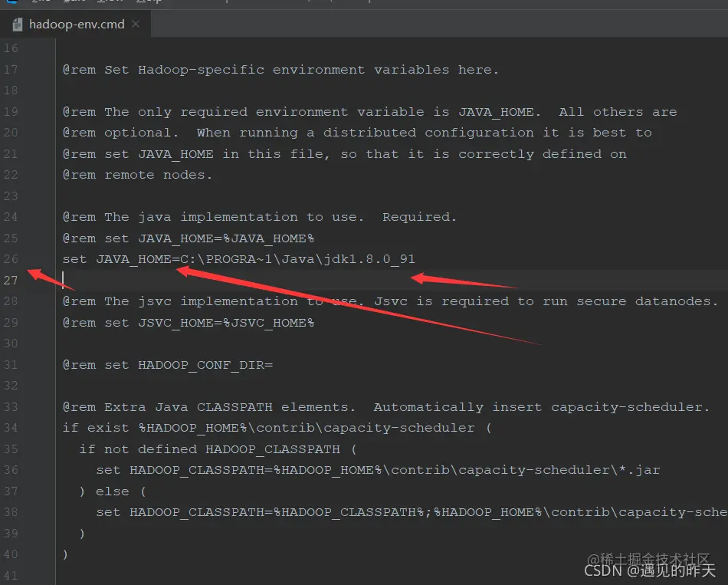This screenshot has width=728, height=585.
Task: Place cursor in 'Set Hadoop-specific environment variables here' line
Action: click(280, 70)
